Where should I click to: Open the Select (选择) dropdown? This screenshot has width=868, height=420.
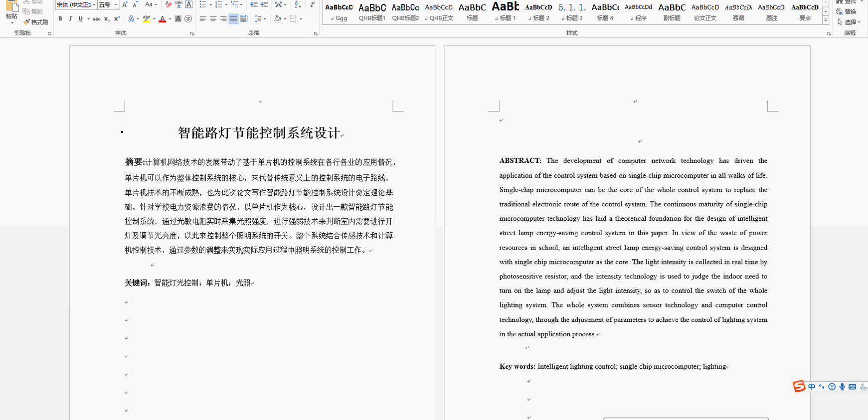[849, 22]
